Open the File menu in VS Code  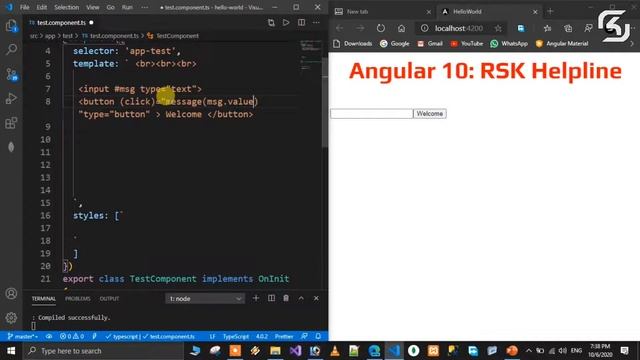pos(24,7)
